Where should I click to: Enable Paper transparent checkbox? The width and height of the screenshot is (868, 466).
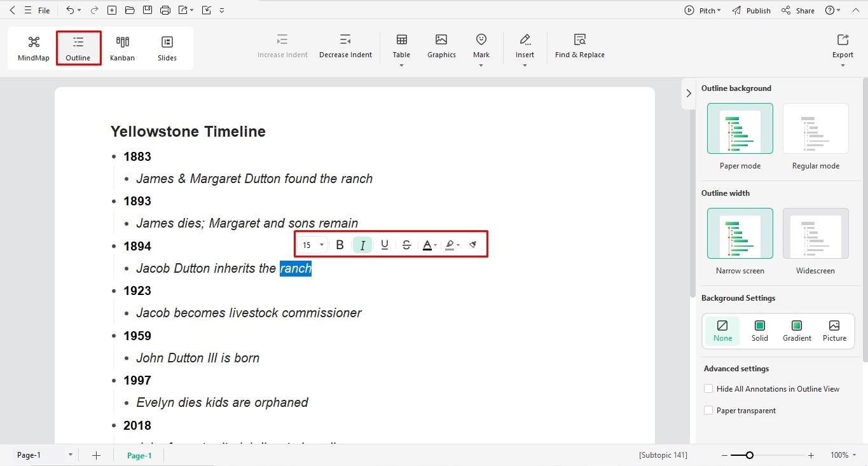click(x=708, y=410)
